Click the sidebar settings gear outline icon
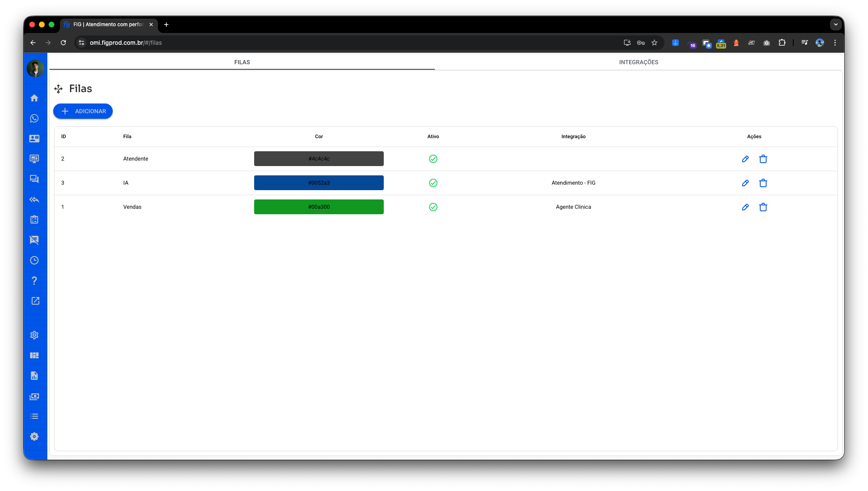Image resolution: width=868 pixels, height=491 pixels. [x=35, y=335]
